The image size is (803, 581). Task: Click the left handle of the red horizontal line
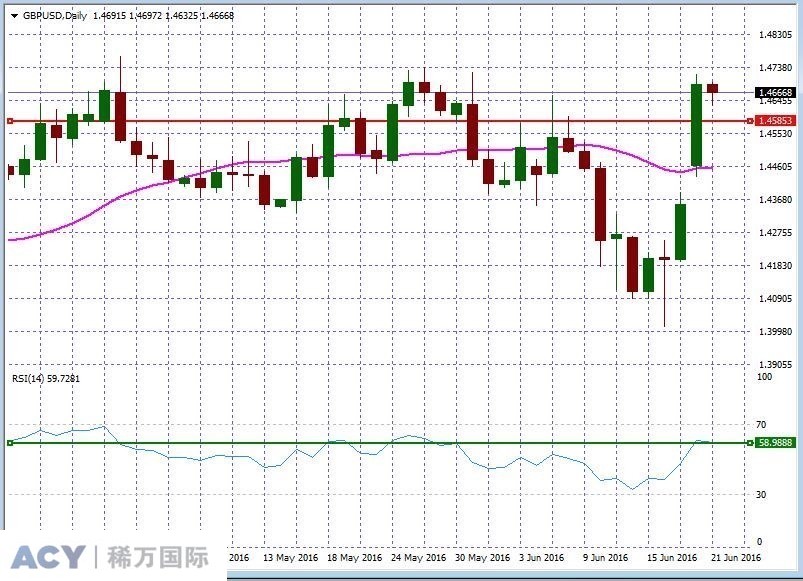(x=10, y=121)
